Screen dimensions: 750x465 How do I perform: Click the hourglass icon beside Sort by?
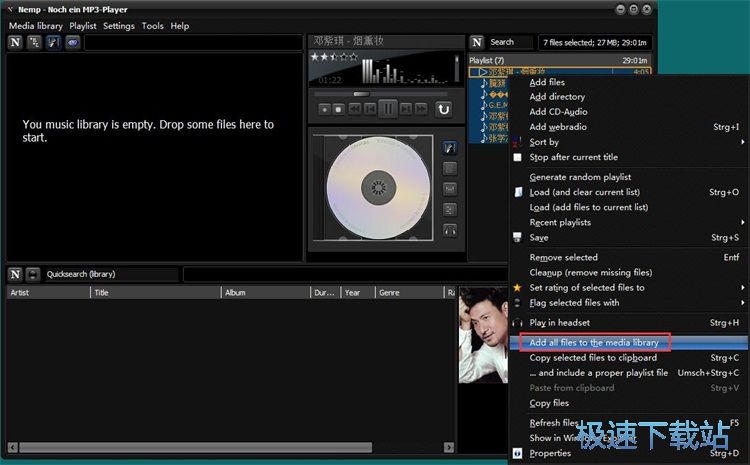tap(517, 142)
